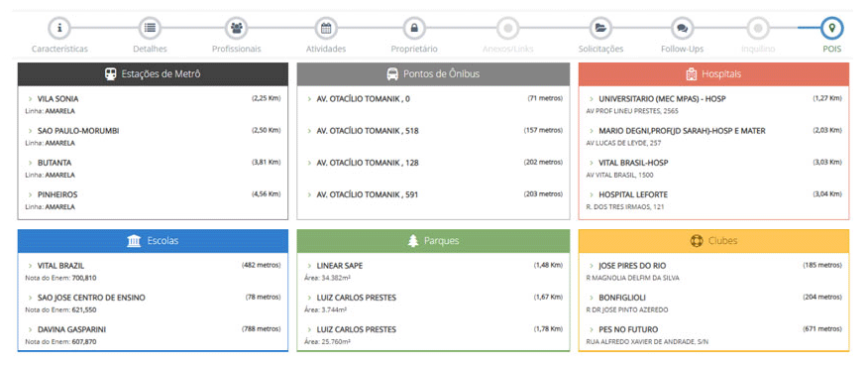
Task: Select the Detalhes list icon
Action: coord(150,28)
